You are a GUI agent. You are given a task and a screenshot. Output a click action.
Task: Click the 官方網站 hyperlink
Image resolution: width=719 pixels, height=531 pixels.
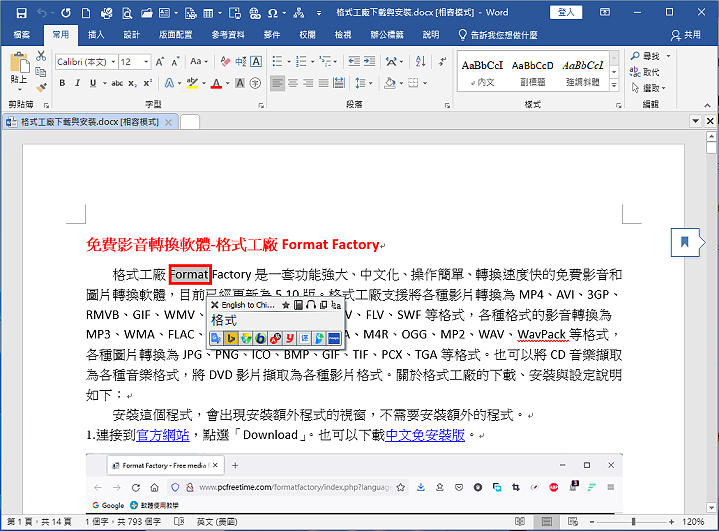coord(163,435)
